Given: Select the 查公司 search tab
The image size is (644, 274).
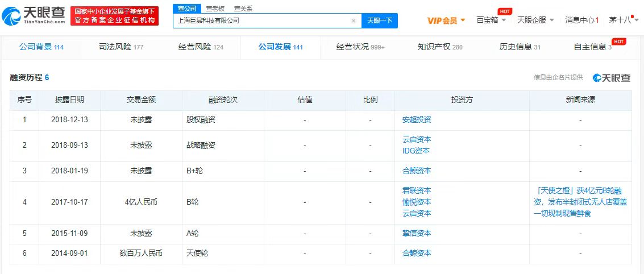Looking at the screenshot, I should [187, 8].
